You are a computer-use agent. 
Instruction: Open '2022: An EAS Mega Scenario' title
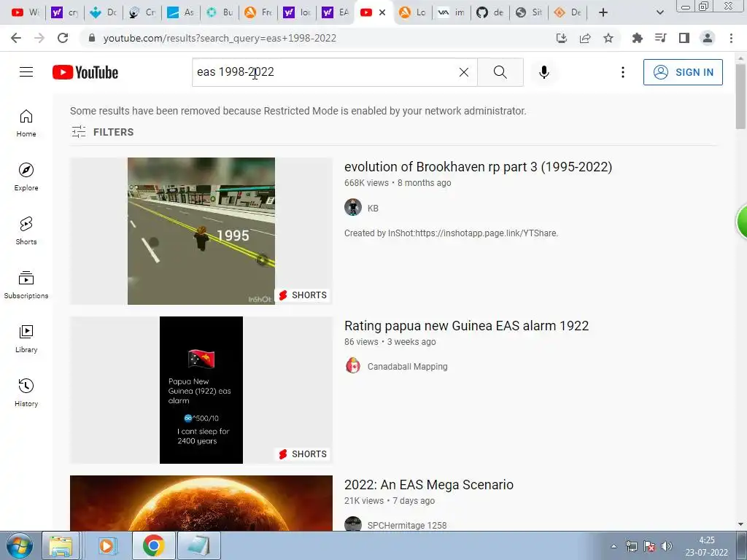(x=429, y=485)
